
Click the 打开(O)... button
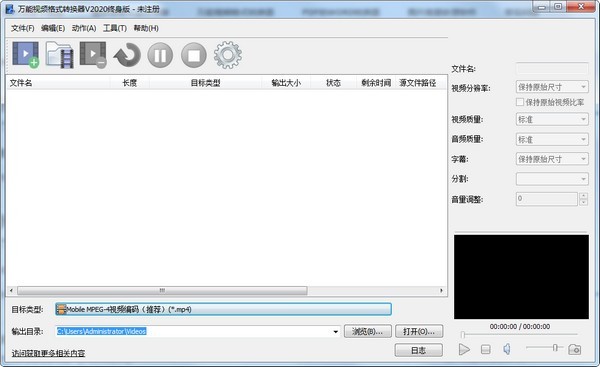coord(419,331)
